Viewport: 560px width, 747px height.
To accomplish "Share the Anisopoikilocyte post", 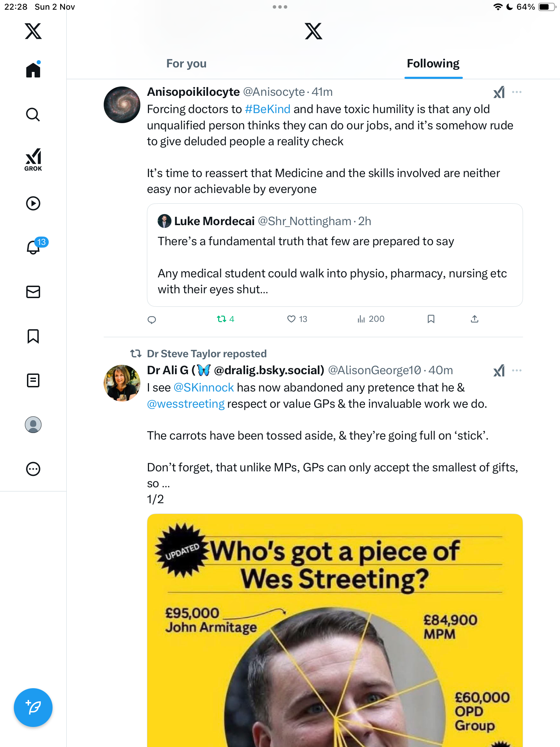I will coord(475,319).
